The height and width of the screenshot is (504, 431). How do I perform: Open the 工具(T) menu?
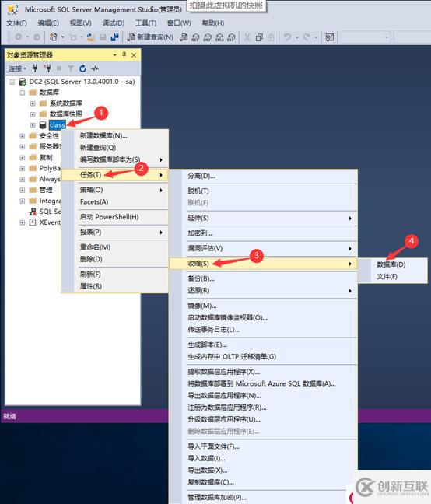(145, 23)
